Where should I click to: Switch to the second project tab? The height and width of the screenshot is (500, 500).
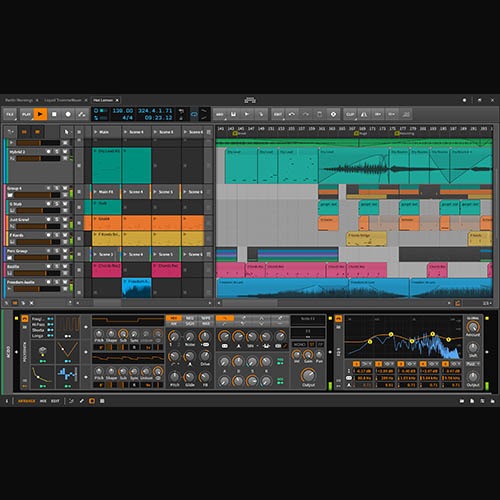63,100
